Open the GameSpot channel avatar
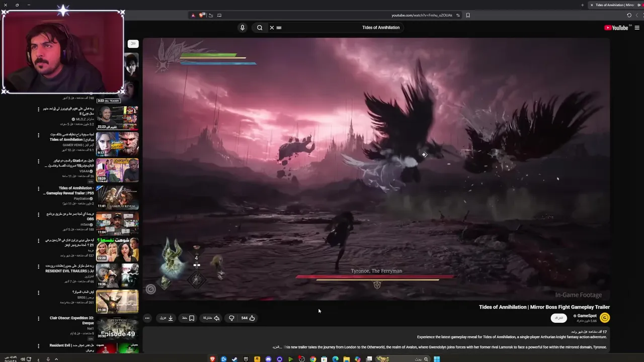This screenshot has width=644, height=362. pyautogui.click(x=605, y=318)
